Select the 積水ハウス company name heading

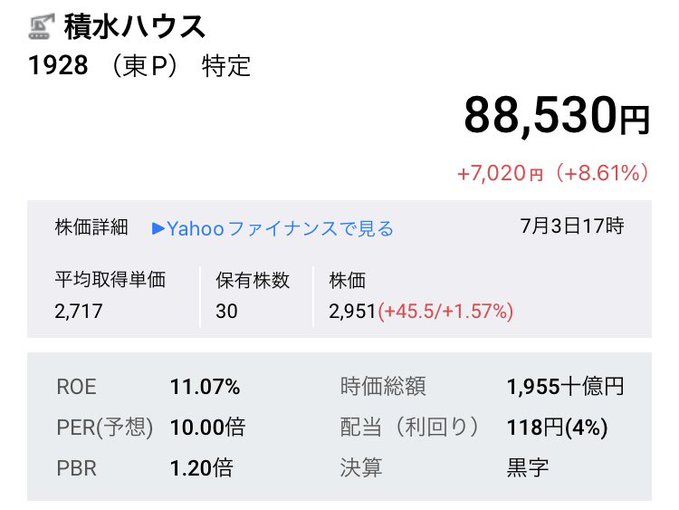pyautogui.click(x=135, y=27)
